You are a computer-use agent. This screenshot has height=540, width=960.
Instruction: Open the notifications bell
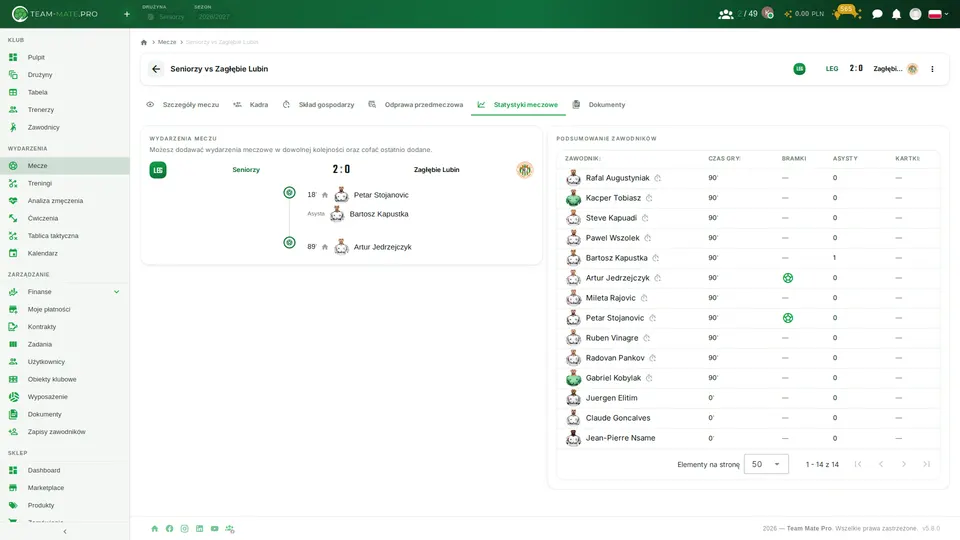pos(896,14)
